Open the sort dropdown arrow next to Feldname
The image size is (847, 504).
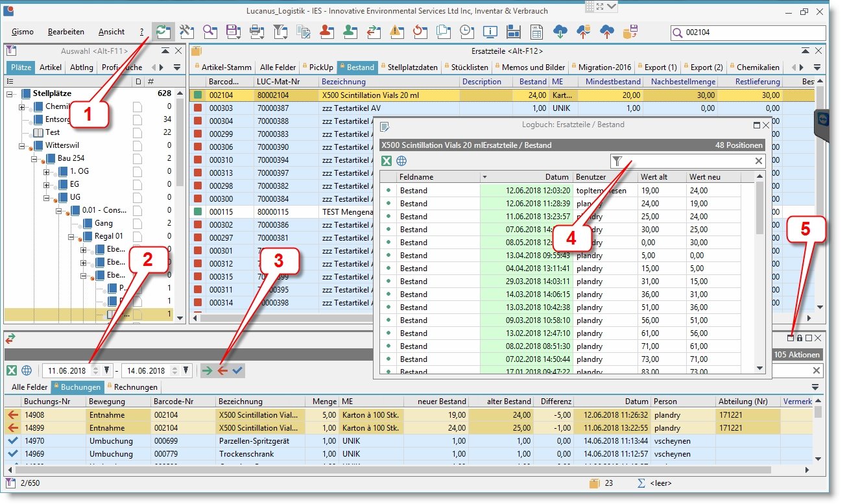click(484, 177)
